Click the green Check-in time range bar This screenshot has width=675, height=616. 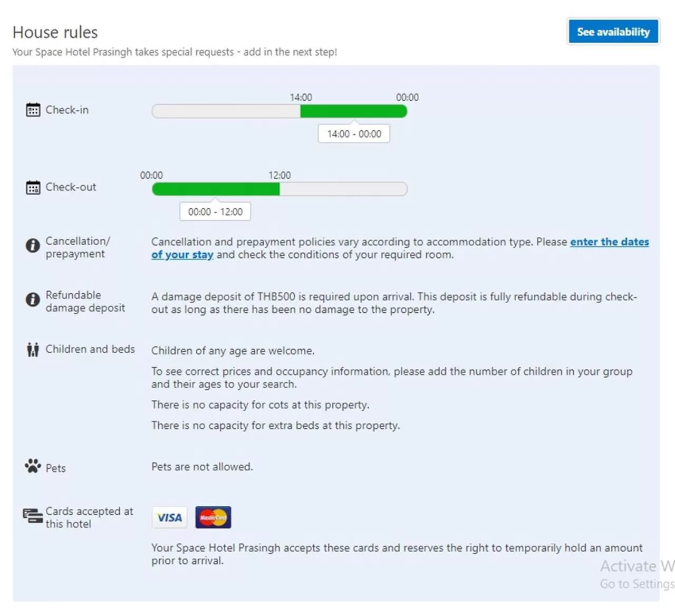click(353, 111)
